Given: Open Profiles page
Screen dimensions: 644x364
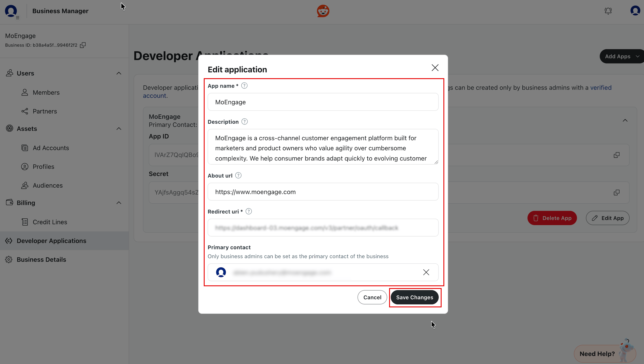Looking at the screenshot, I should click(43, 167).
